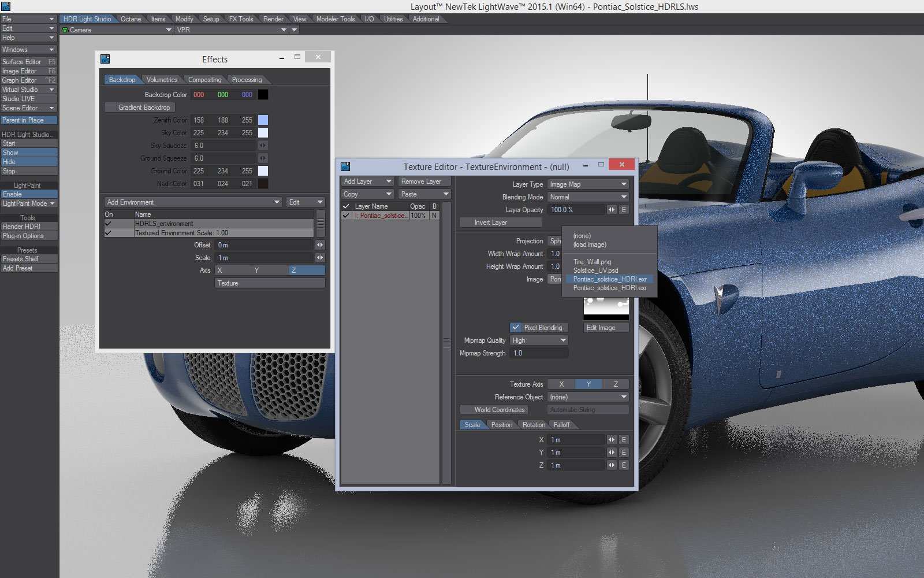924x578 pixels.
Task: Open viewport options arrow next to VPR
Action: [295, 30]
